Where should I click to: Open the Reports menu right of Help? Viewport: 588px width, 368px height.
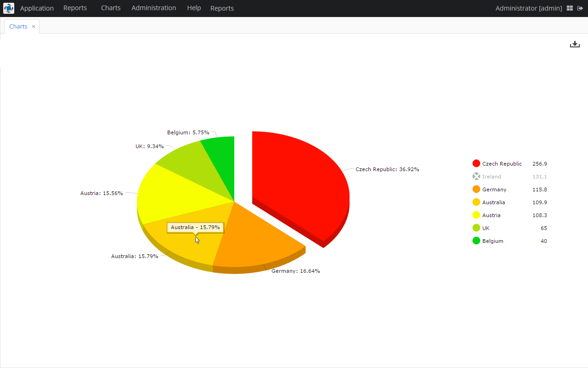[222, 8]
